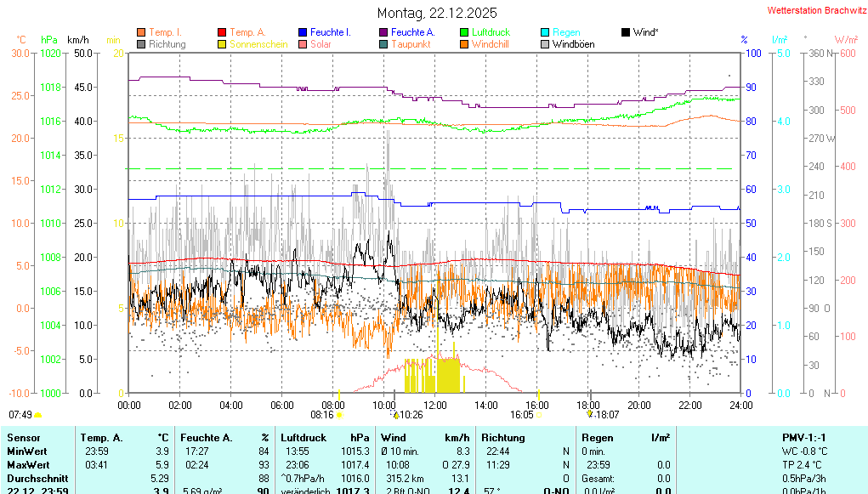This screenshot has height=494, width=868.
Task: Click the orange Temp. I. legend swatch
Action: (141, 32)
